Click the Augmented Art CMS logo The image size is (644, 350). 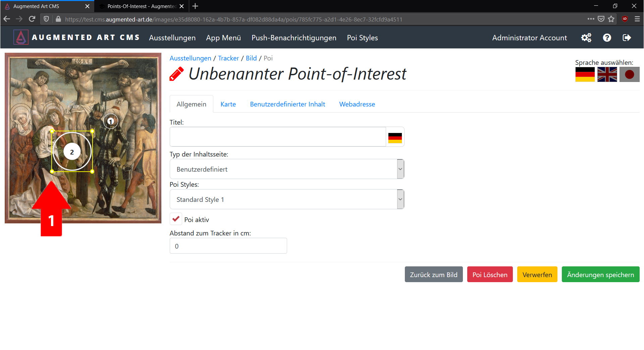click(x=21, y=37)
